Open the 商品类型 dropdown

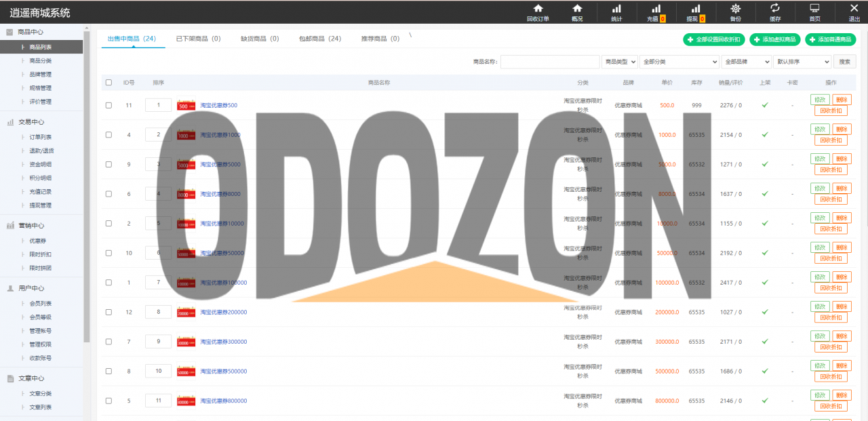(620, 62)
